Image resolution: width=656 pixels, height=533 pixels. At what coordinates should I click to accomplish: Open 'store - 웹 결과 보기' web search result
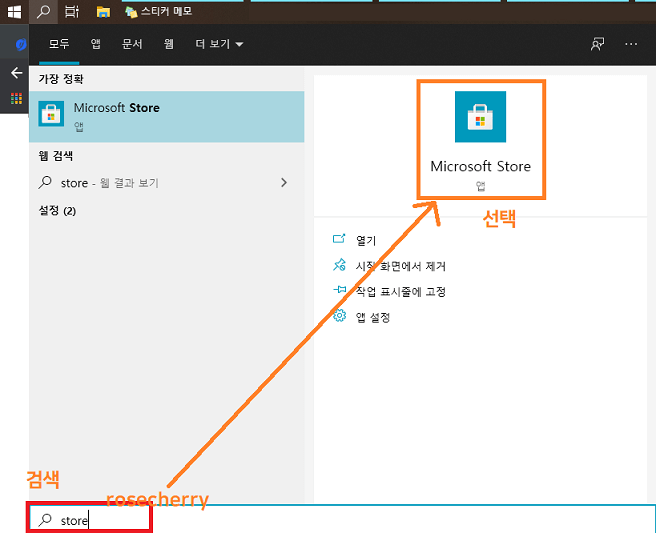click(167, 183)
